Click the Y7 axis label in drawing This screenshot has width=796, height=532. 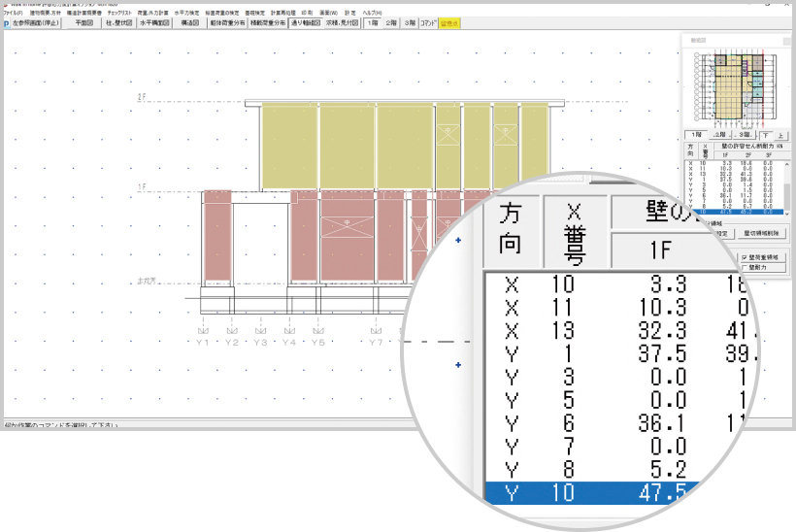tap(376, 343)
